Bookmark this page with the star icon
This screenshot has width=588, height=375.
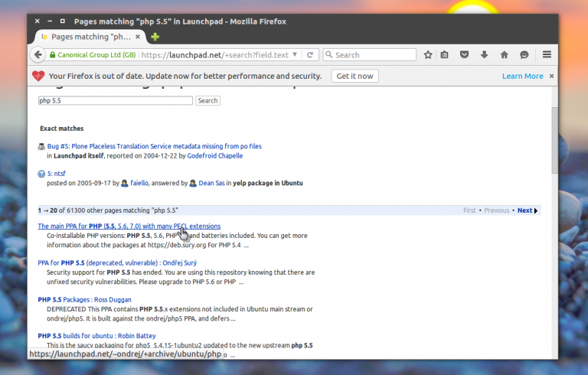click(x=428, y=55)
